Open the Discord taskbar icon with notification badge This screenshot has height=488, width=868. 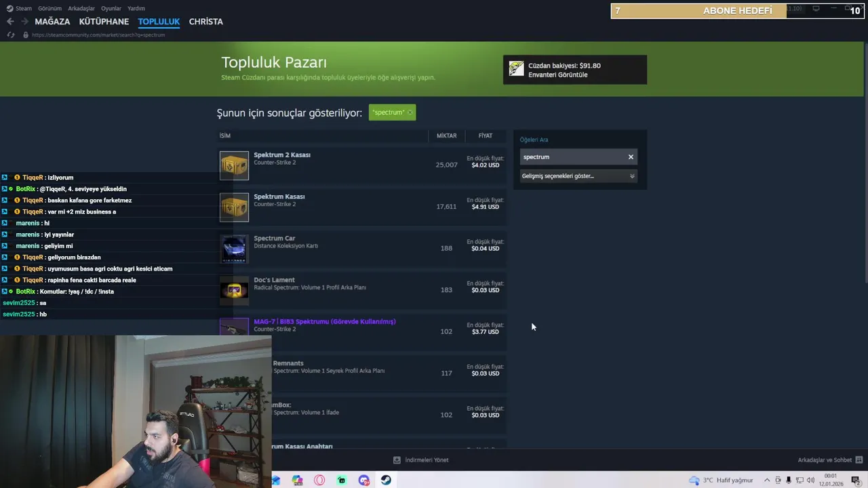point(364,480)
